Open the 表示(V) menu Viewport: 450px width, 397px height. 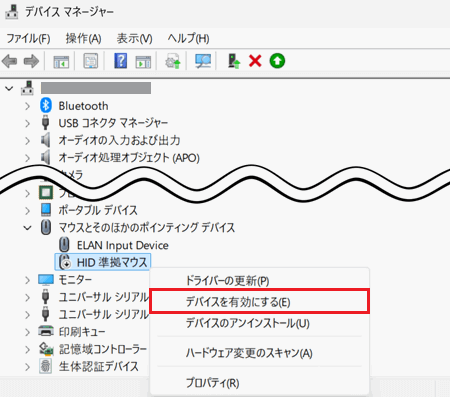click(135, 39)
